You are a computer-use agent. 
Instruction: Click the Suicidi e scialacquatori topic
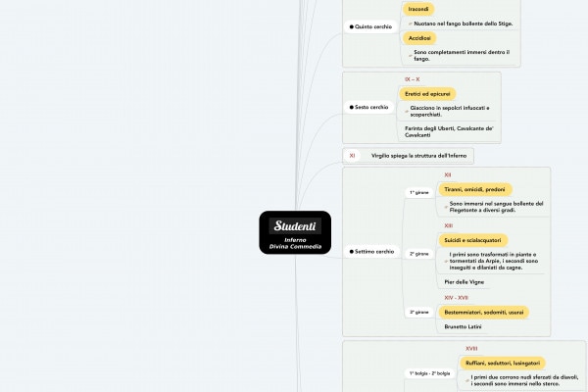coord(472,239)
